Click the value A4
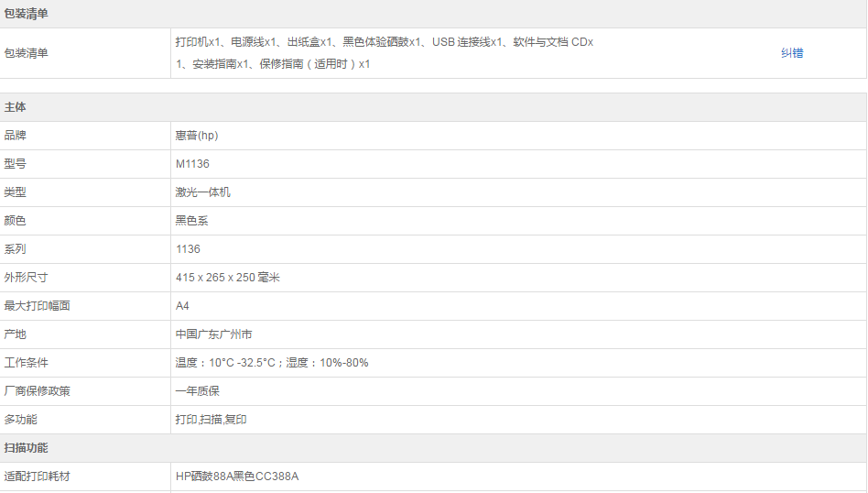 182,306
